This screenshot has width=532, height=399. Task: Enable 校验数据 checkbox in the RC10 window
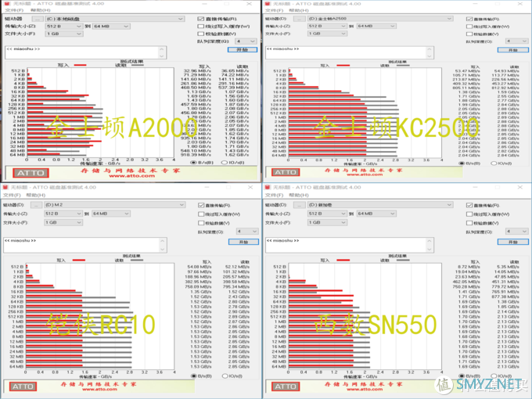point(201,223)
